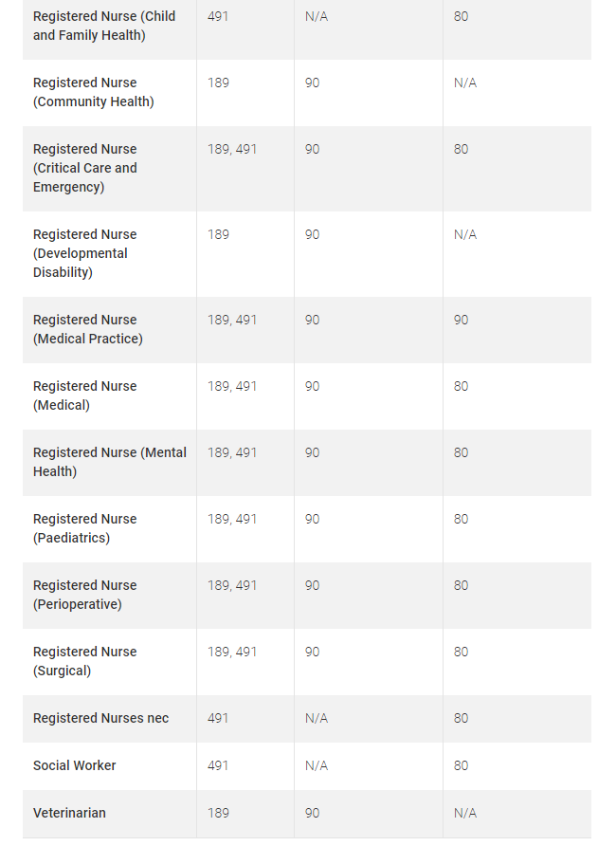
Task: Click the Registered Nurse (Surgical) row label
Action: [x=85, y=661]
